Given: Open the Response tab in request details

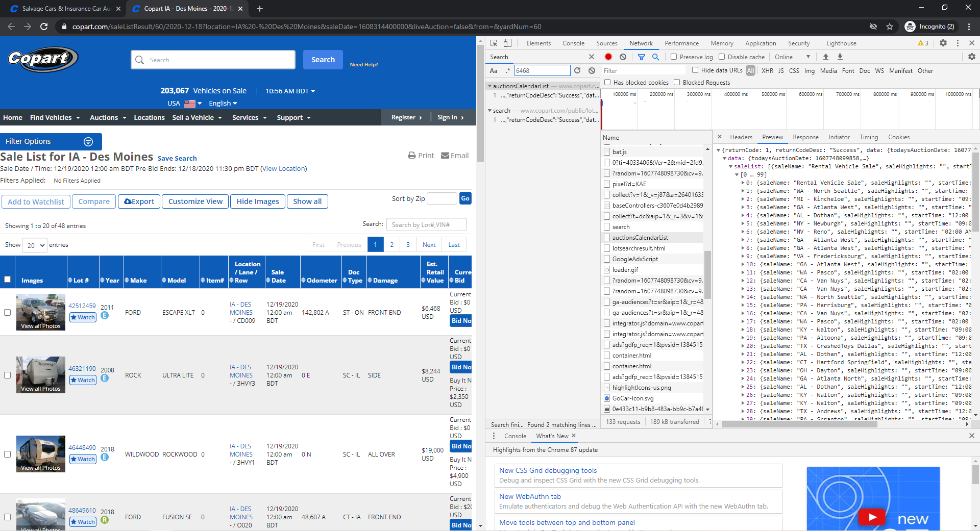Looking at the screenshot, I should (805, 137).
